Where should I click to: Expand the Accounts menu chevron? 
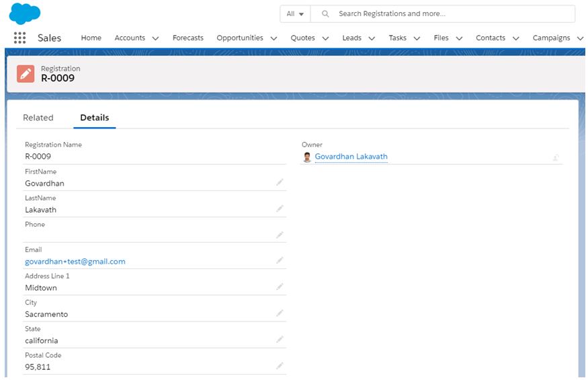click(155, 38)
